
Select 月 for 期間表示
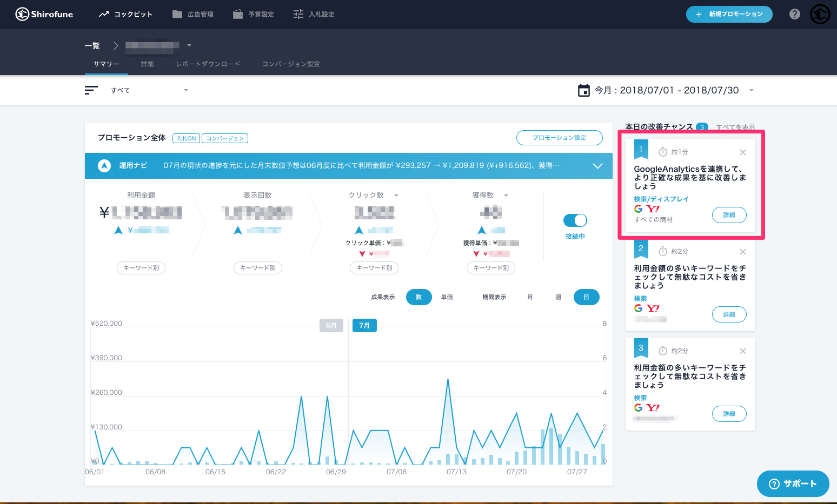[530, 297]
